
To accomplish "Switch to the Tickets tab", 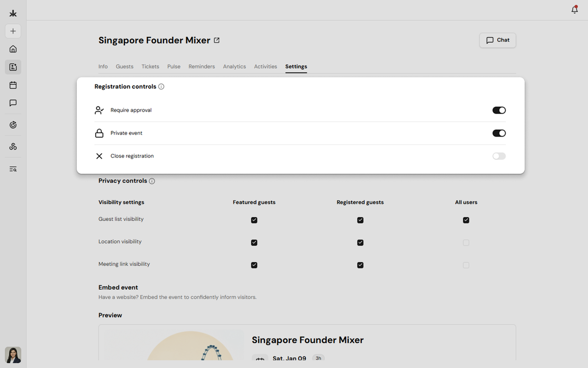I will click(150, 67).
